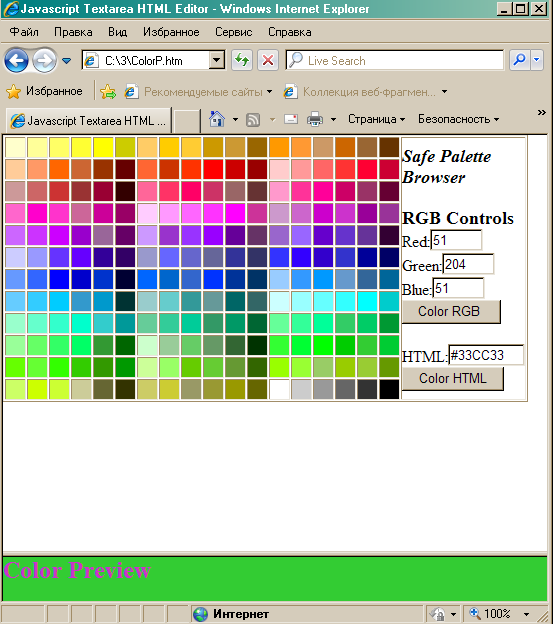Click the Back navigation arrow
This screenshot has width=553, height=624.
(16, 61)
